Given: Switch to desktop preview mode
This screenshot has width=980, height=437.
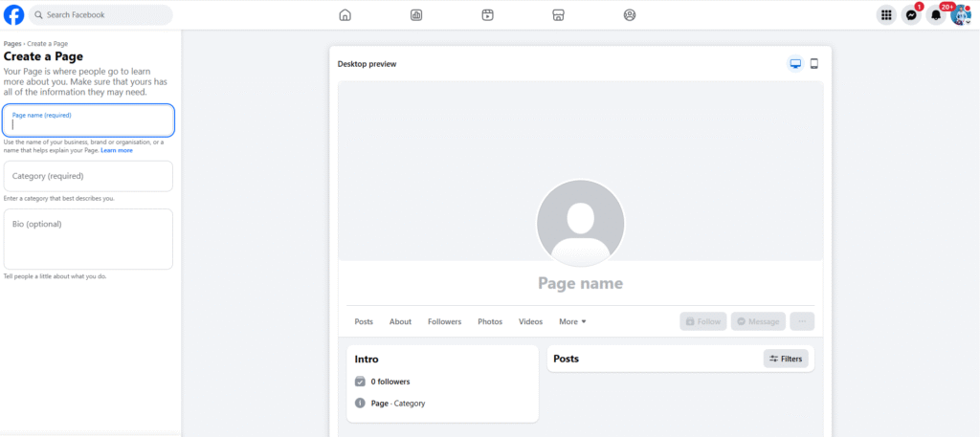Looking at the screenshot, I should pos(794,64).
